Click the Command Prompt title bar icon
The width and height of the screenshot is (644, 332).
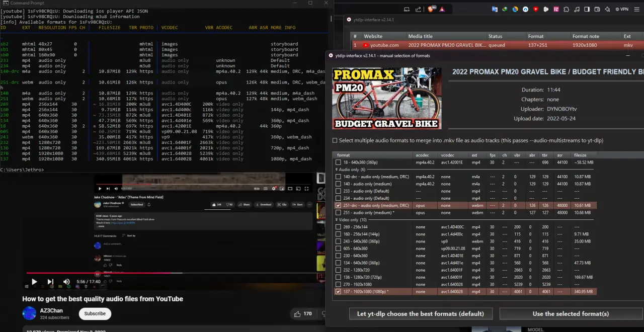[5, 3]
